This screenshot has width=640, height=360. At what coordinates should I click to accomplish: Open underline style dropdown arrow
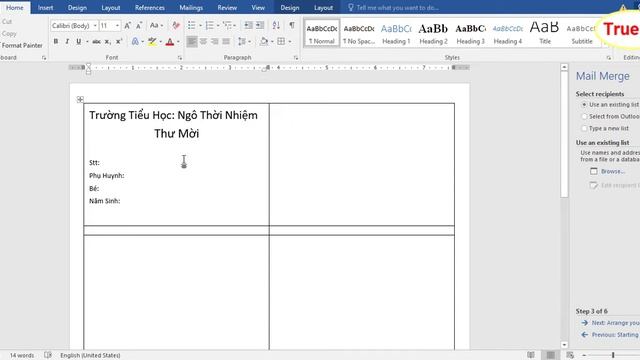pos(87,42)
